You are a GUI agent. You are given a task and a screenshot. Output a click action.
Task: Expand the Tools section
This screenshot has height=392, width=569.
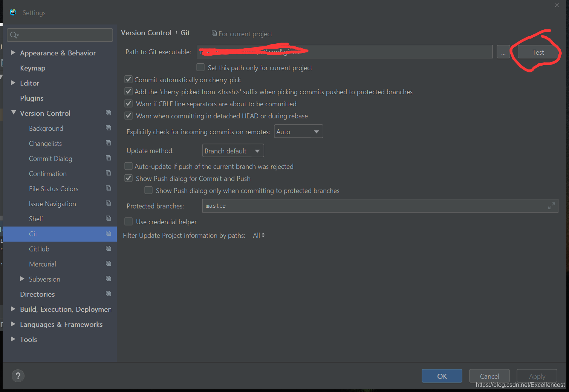click(13, 339)
